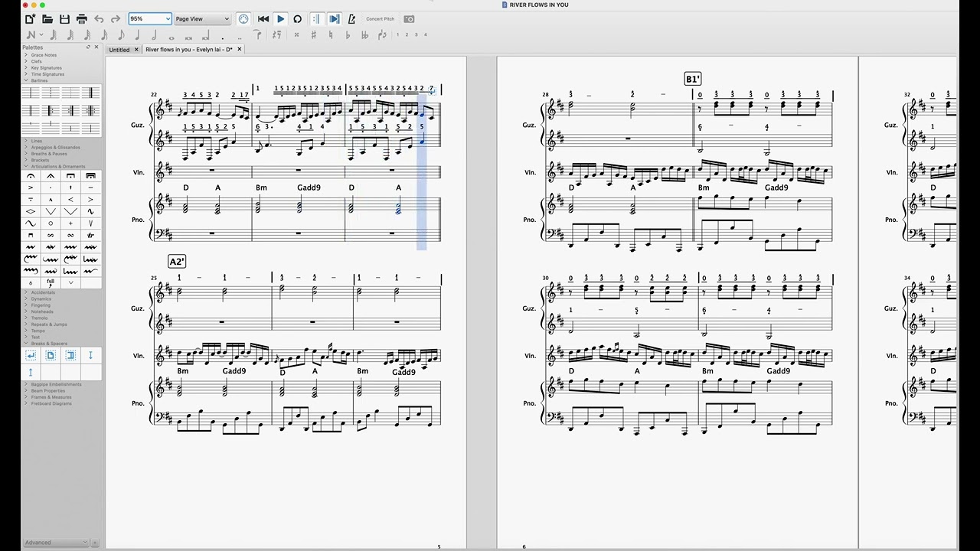Viewport: 980px width, 551px height.
Task: Start playback with the Play button
Action: coord(280,19)
